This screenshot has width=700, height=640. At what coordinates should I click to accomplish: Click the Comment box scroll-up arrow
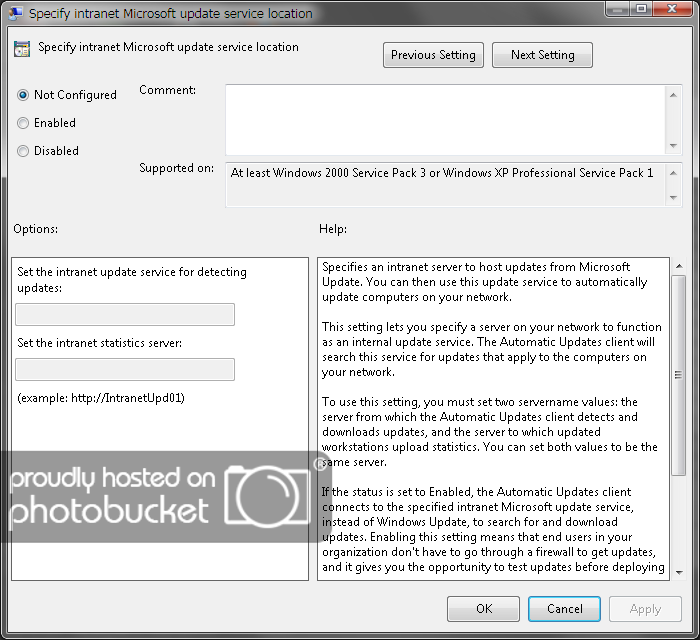point(673,95)
